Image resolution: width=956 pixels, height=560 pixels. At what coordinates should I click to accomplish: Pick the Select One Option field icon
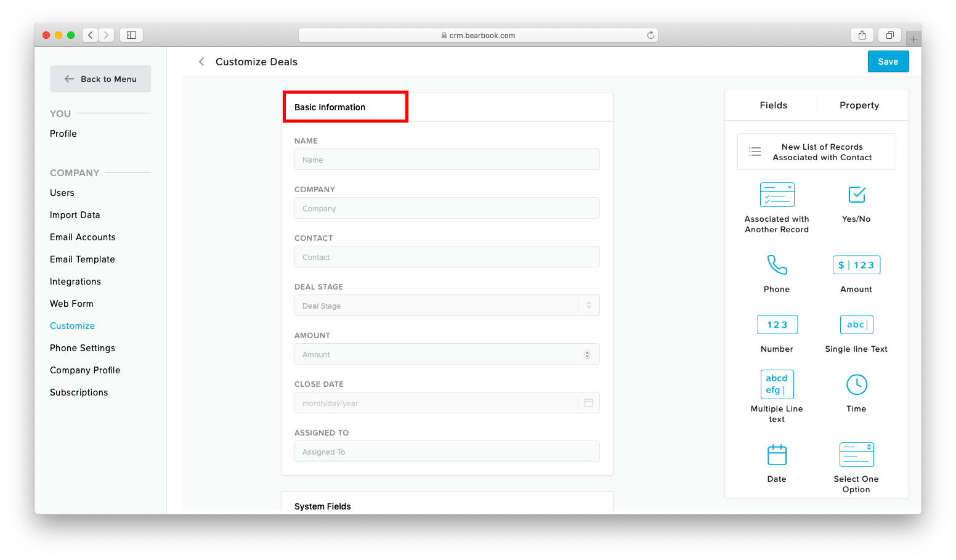pos(856,455)
